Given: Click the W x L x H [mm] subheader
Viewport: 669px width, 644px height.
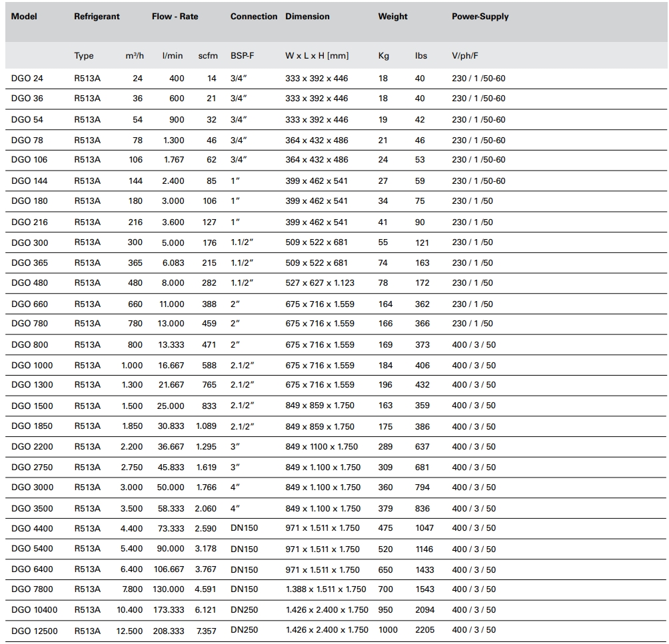Looking at the screenshot, I should pyautogui.click(x=317, y=56).
